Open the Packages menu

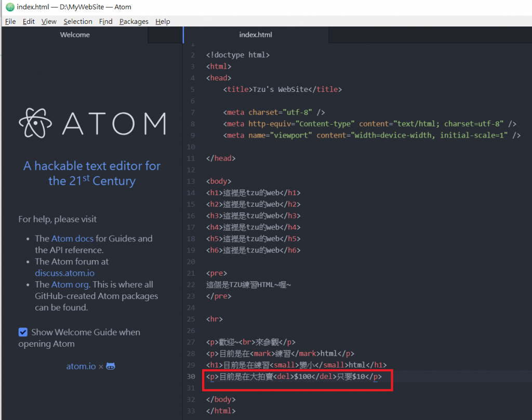(x=134, y=21)
